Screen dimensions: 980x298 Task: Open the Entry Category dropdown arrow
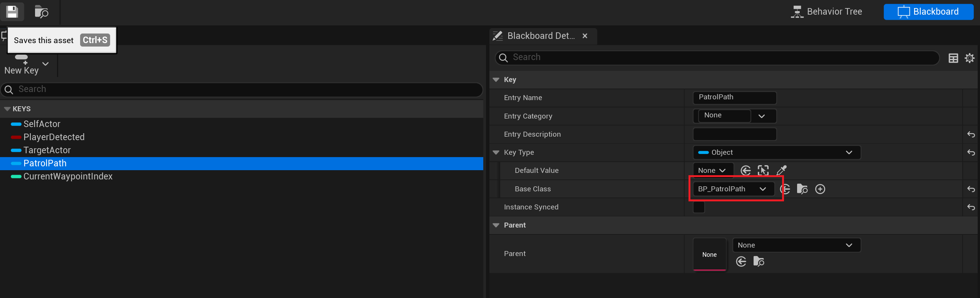tap(762, 116)
